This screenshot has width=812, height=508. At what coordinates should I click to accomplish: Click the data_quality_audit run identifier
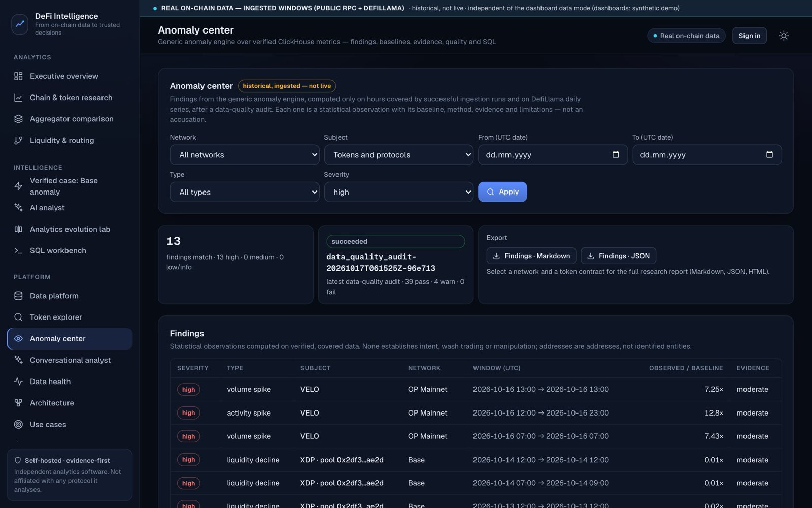click(381, 262)
